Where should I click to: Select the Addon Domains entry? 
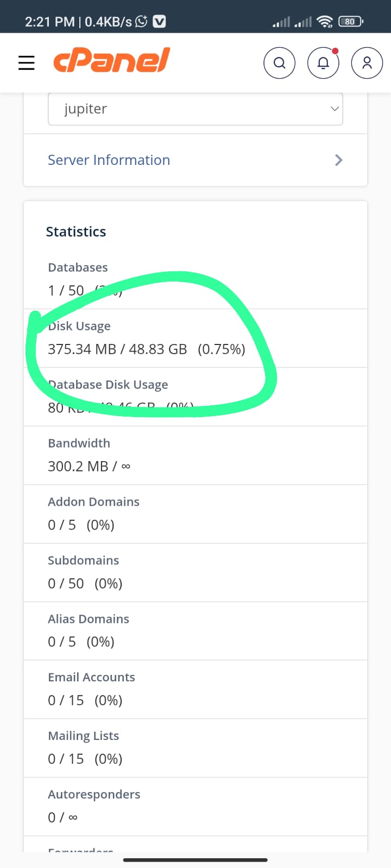tap(195, 514)
